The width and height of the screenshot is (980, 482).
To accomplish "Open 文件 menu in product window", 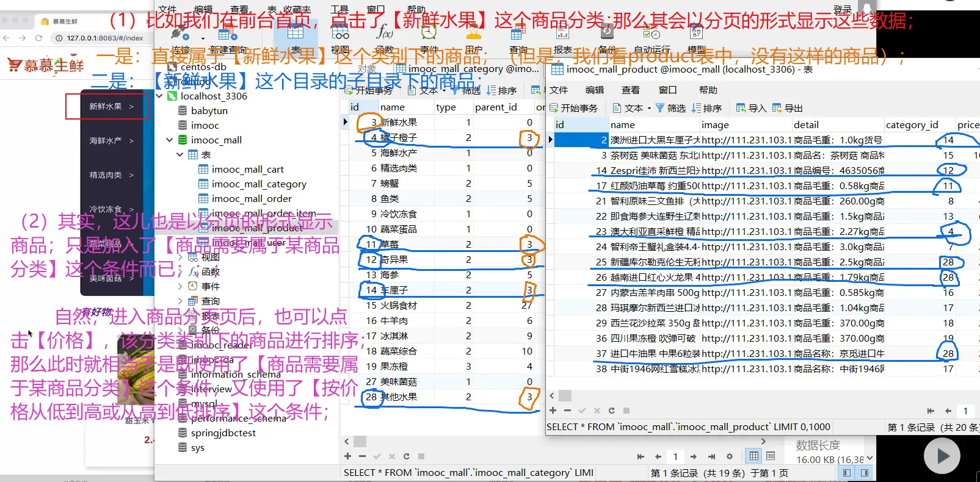I will point(559,90).
